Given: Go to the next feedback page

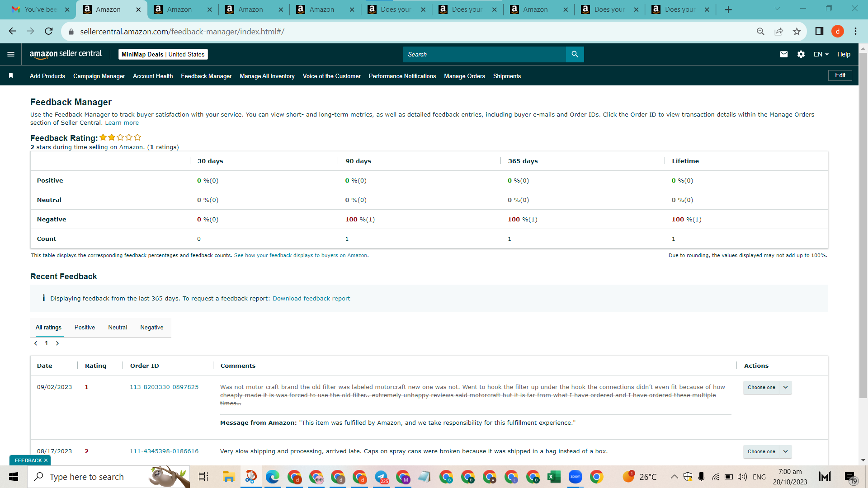Looking at the screenshot, I should point(57,343).
